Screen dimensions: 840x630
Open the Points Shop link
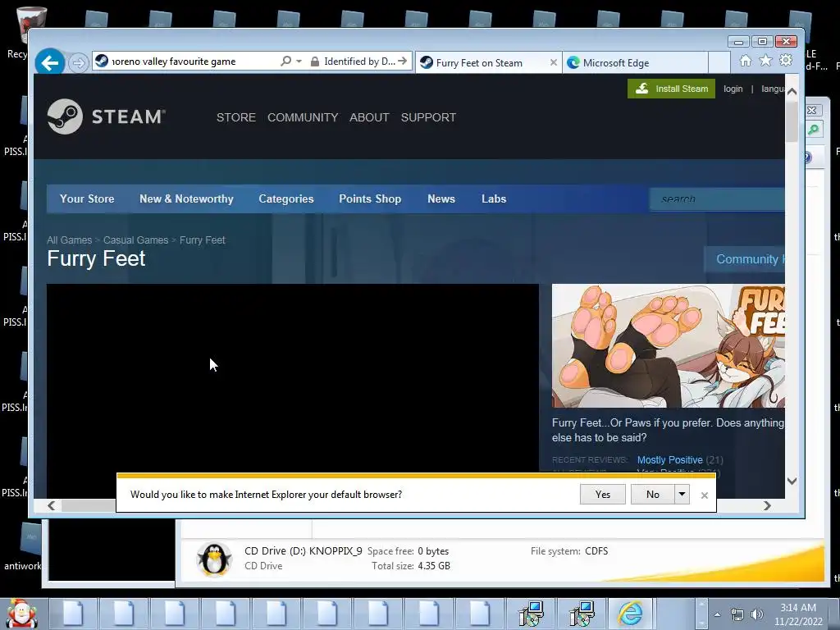tap(370, 199)
